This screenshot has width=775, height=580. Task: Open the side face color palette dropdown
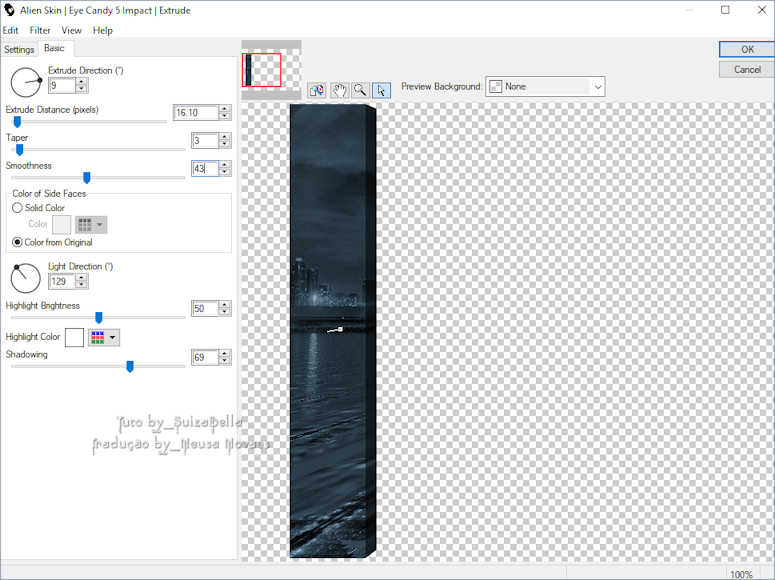(x=91, y=225)
